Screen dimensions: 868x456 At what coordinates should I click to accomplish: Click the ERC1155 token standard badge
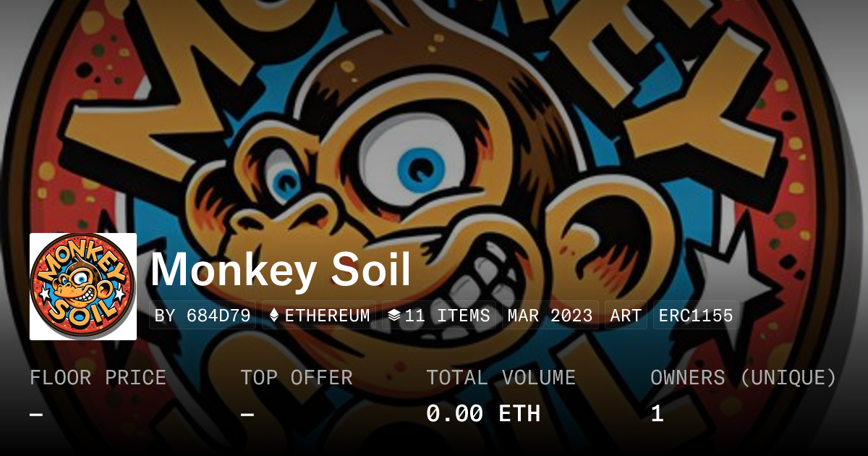coord(696,316)
